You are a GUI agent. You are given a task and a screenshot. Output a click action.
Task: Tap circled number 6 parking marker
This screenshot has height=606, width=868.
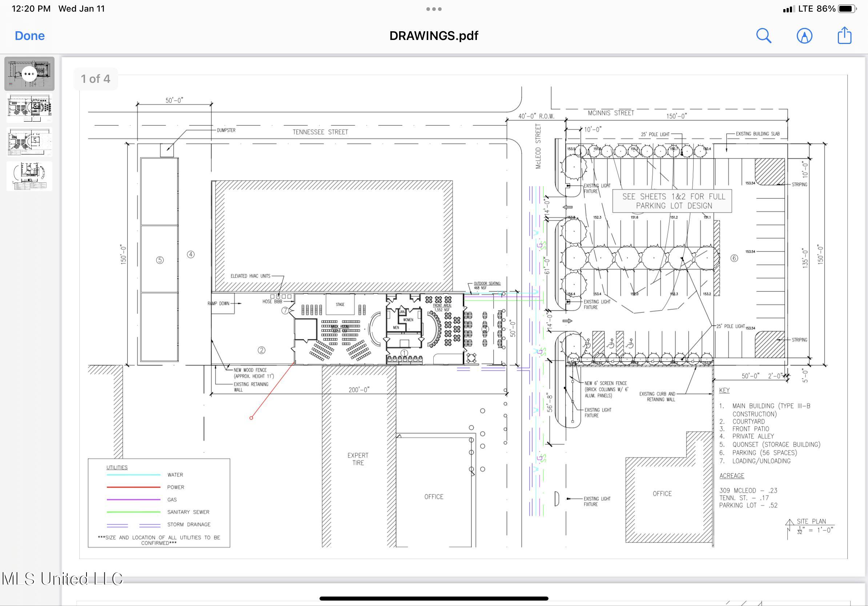[x=734, y=258]
